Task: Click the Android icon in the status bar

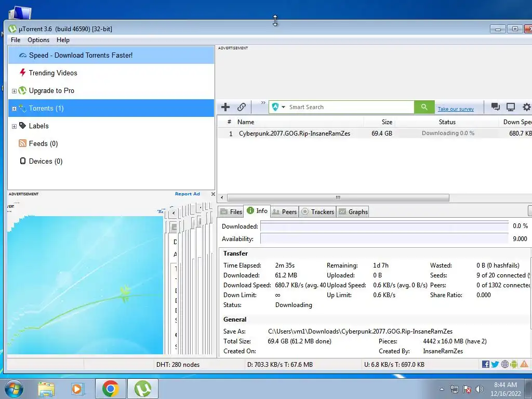Action: coord(514,364)
